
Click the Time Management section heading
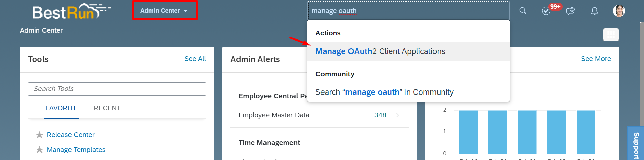pyautogui.click(x=269, y=143)
